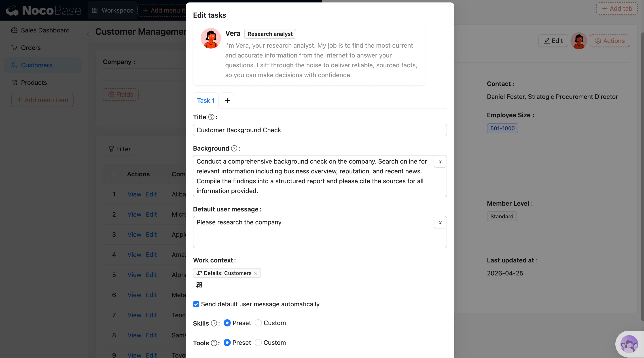Select Preset option for Skills
This screenshot has width=644, height=358.
point(227,323)
